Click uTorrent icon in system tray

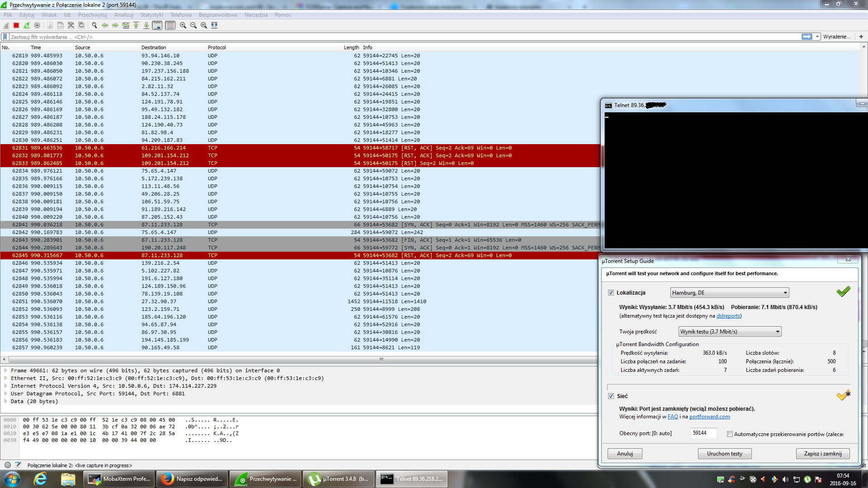(x=807, y=479)
